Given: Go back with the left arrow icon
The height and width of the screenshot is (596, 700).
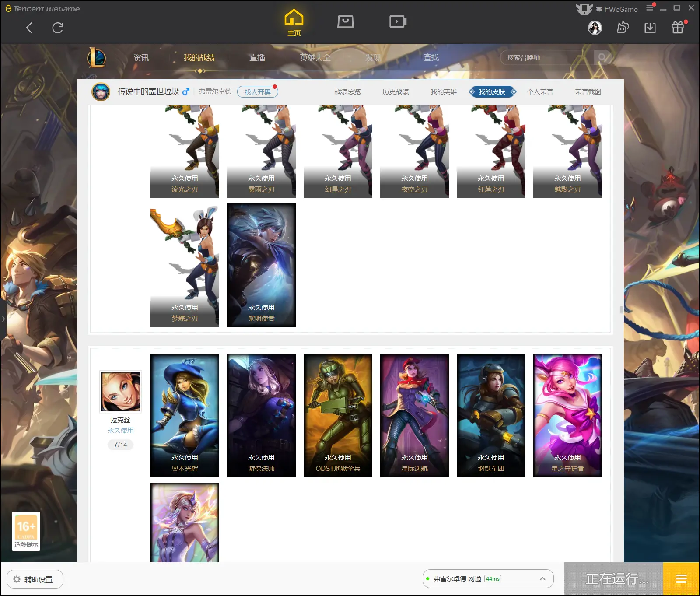Looking at the screenshot, I should point(29,28).
